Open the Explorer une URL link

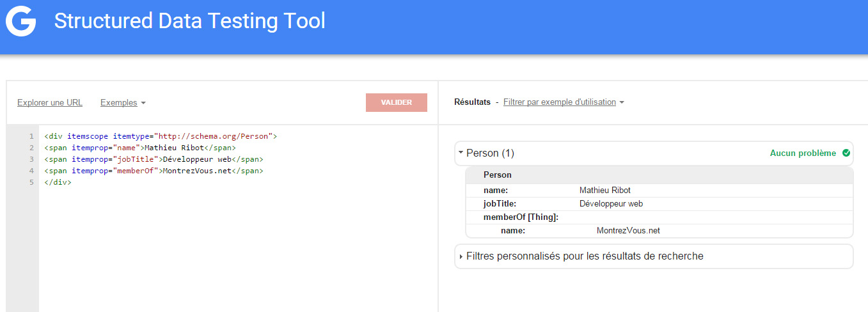point(50,102)
